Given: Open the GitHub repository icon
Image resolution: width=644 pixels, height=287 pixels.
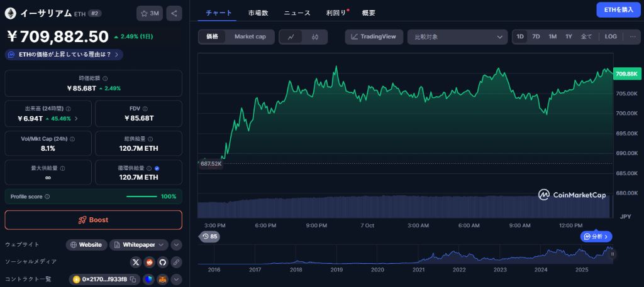Looking at the screenshot, I should click(x=162, y=262).
